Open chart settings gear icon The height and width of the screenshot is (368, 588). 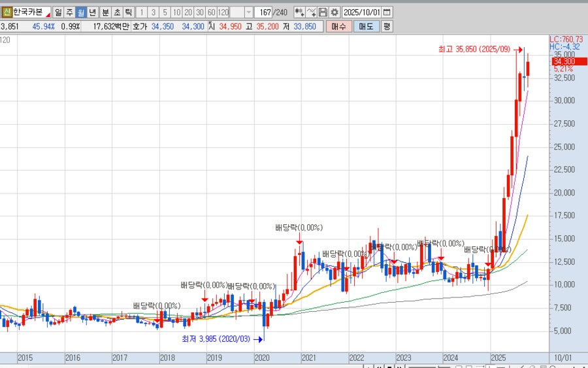335,12
